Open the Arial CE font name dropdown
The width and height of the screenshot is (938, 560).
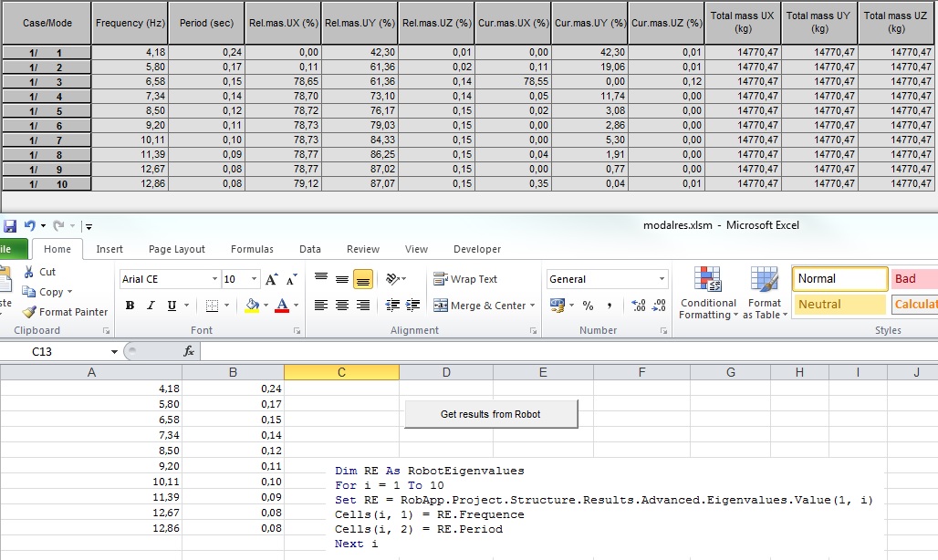click(214, 278)
